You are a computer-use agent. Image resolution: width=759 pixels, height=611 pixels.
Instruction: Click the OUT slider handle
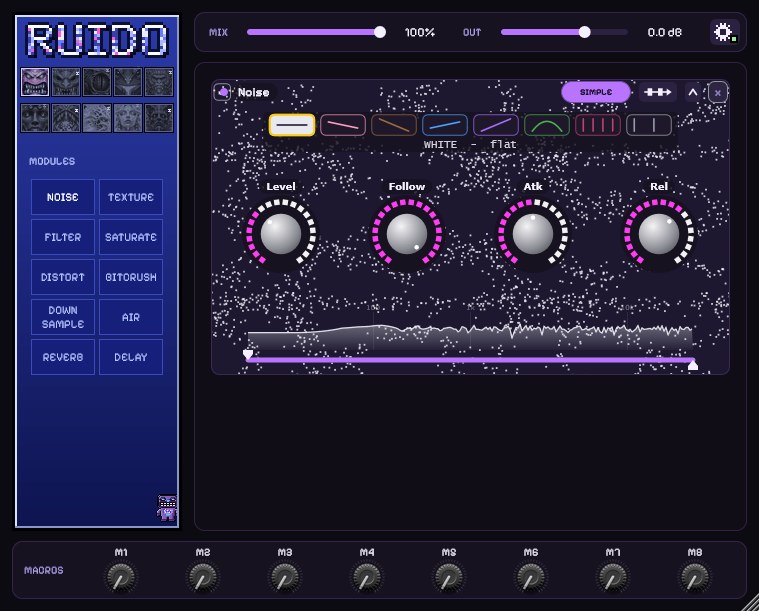(x=585, y=32)
